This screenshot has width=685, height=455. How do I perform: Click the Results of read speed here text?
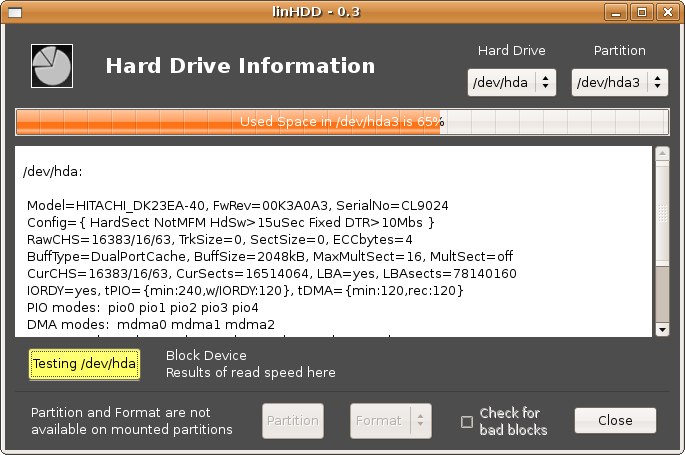pos(250,373)
